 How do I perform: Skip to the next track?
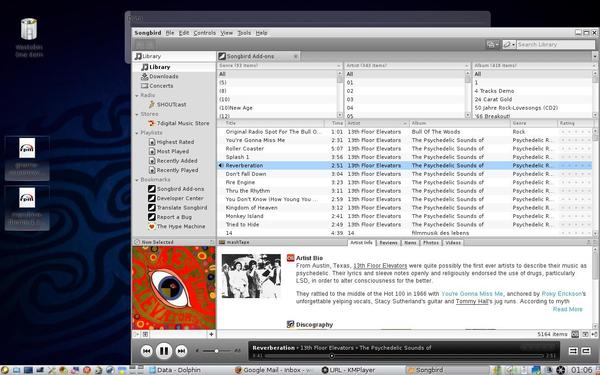(181, 351)
